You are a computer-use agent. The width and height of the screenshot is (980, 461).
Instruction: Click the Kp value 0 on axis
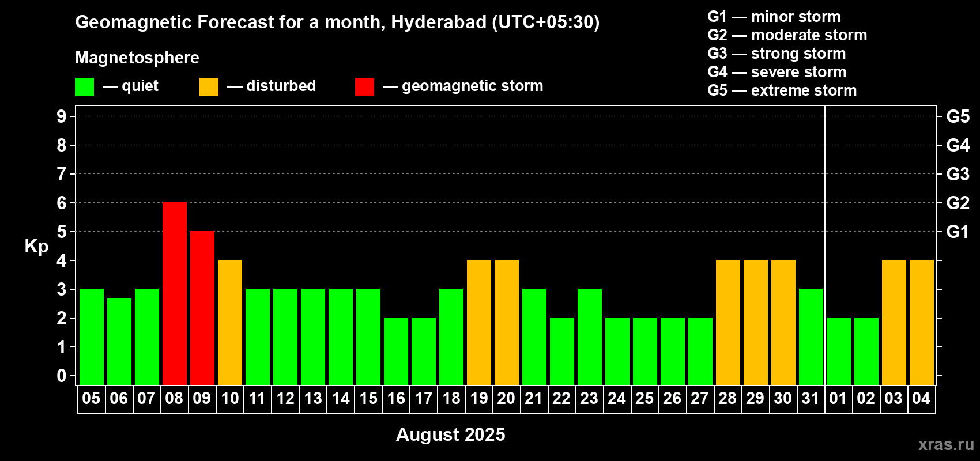click(62, 376)
